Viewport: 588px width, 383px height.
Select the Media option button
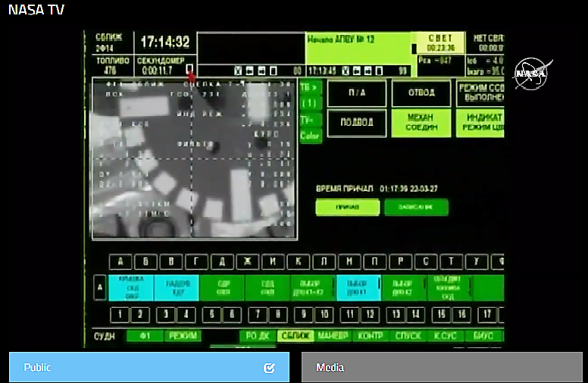point(442,368)
